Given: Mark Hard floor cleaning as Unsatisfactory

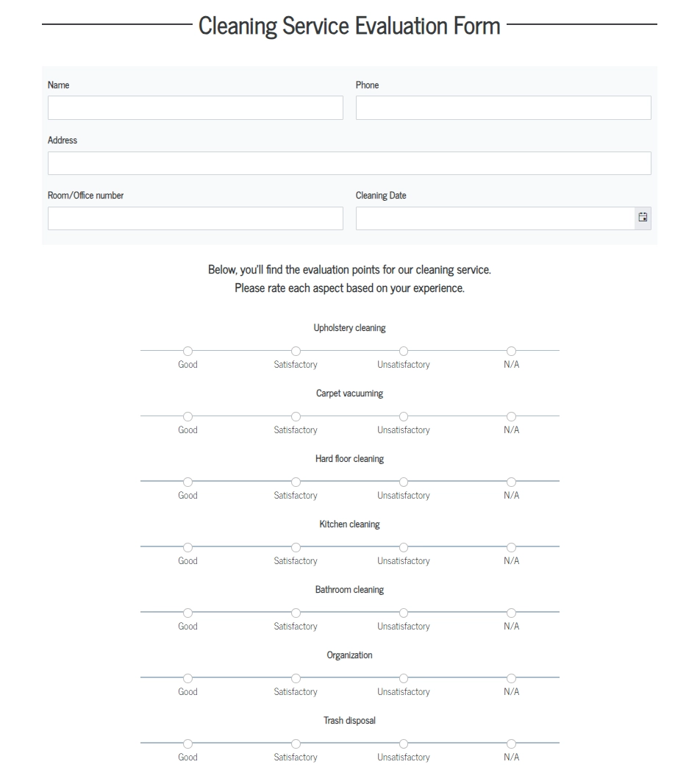Looking at the screenshot, I should [403, 482].
